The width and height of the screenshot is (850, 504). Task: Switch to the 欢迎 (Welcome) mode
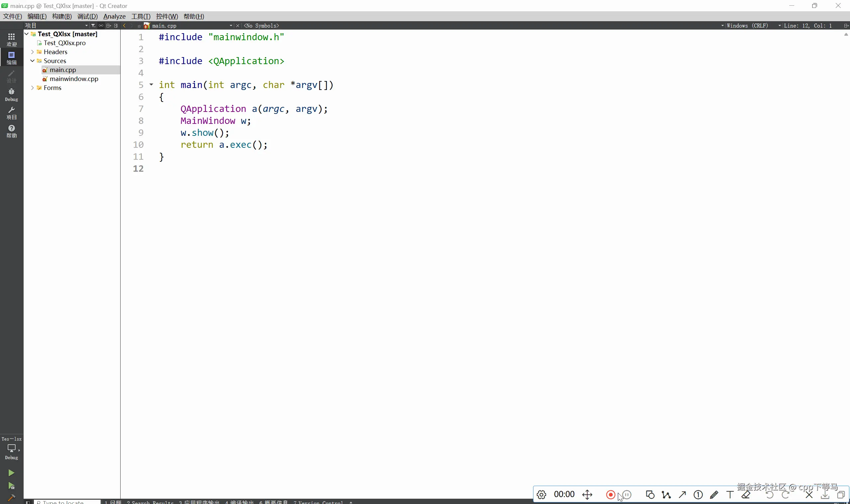[x=11, y=40]
